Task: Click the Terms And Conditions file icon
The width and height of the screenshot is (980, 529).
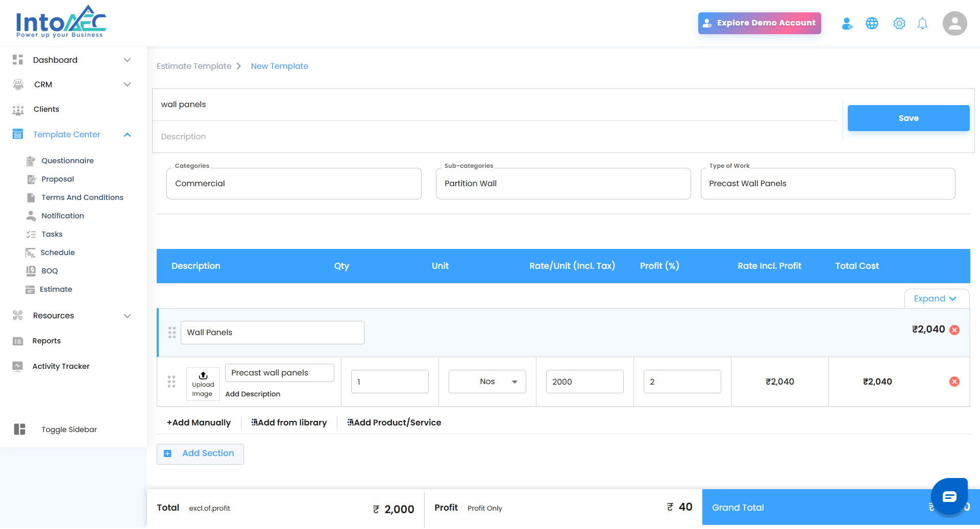Action: tap(31, 197)
